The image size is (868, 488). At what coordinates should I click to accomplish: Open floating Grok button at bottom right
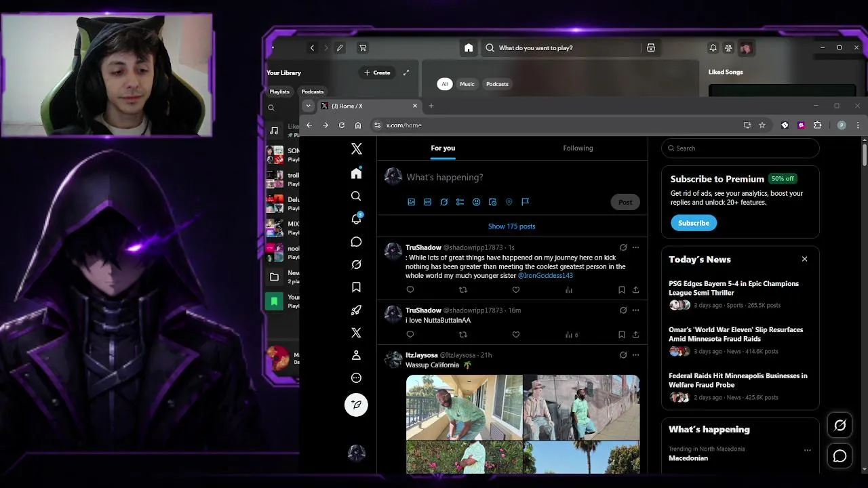coord(840,425)
